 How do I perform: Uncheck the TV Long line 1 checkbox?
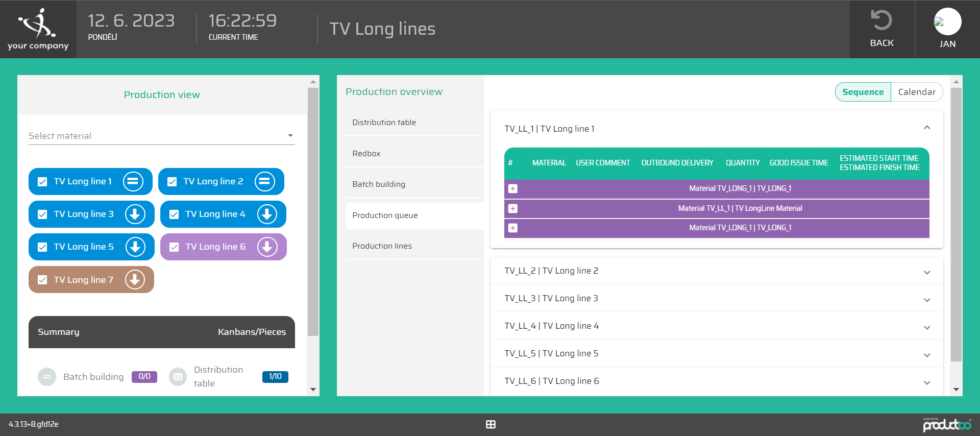coord(43,182)
